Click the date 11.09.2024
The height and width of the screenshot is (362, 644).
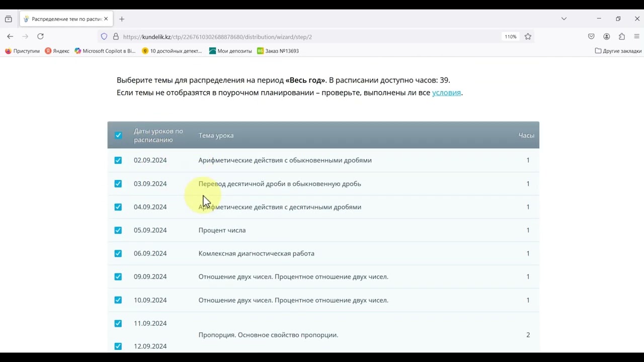click(x=150, y=323)
